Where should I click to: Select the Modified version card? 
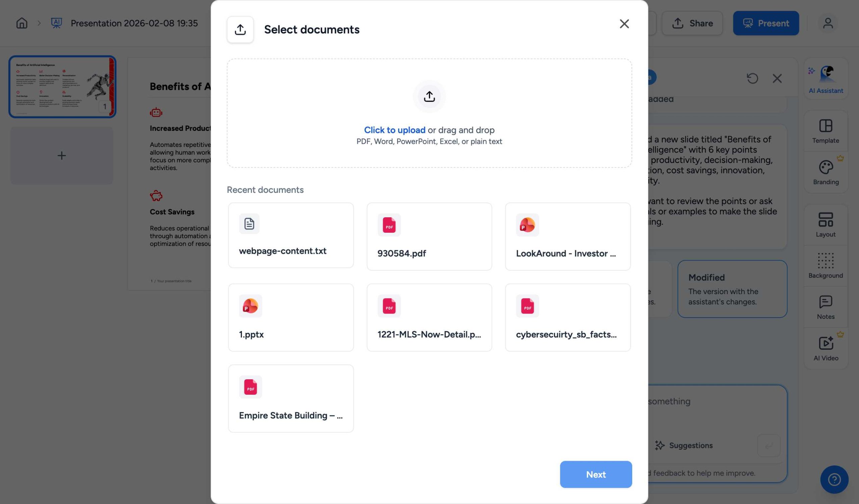pos(732,289)
